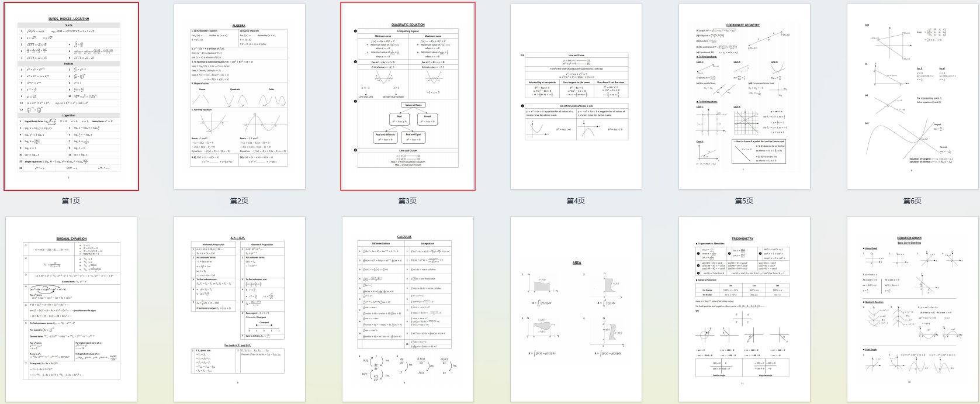Open the Equation Graph page thumbnail

click(913, 309)
